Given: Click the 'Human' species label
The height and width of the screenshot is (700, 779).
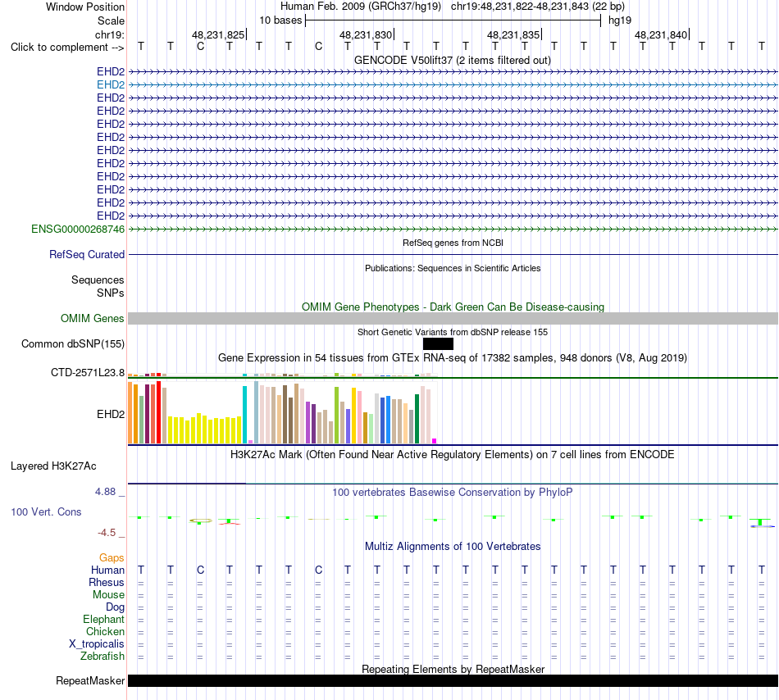Looking at the screenshot, I should (107, 570).
